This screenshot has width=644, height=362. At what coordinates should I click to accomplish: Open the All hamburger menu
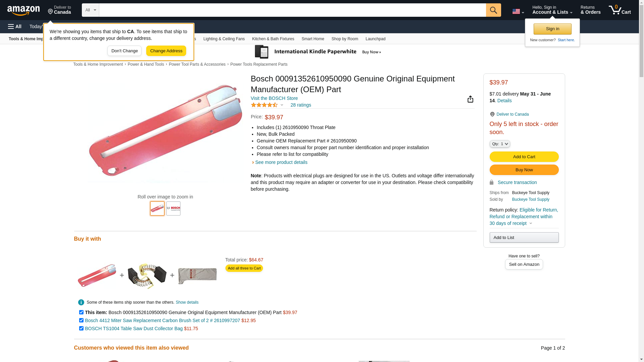(x=15, y=26)
